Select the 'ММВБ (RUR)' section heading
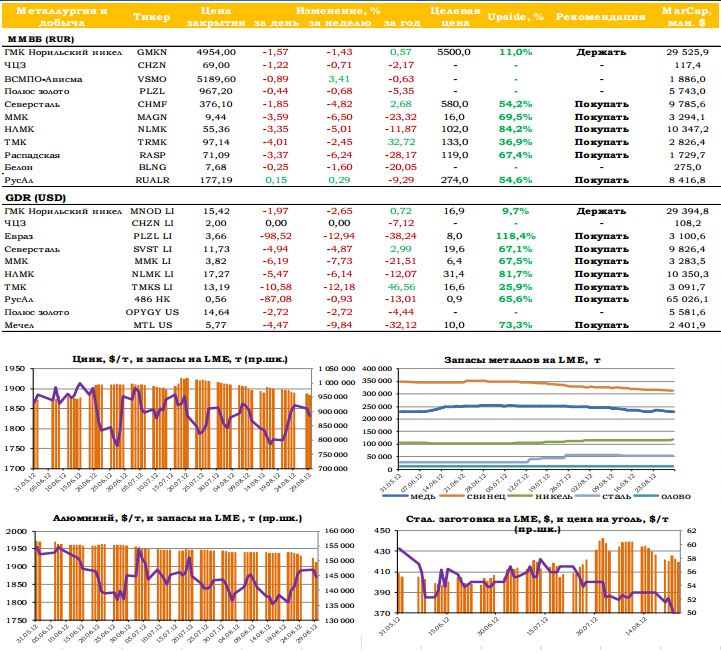This screenshot has height=653, width=721. (36, 37)
